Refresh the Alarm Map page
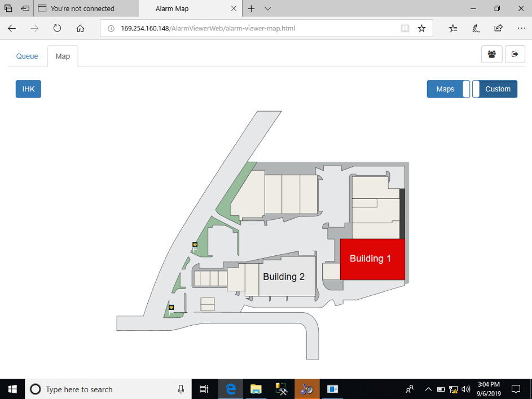 point(57,29)
